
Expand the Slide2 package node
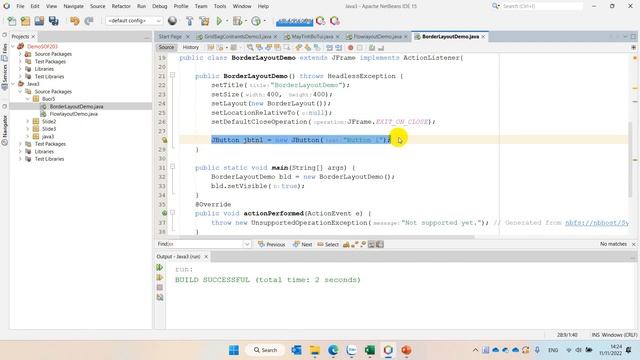[x=28, y=122]
